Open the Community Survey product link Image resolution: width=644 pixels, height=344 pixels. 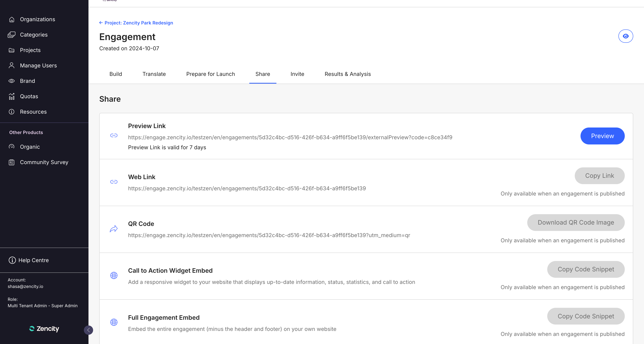pos(44,162)
